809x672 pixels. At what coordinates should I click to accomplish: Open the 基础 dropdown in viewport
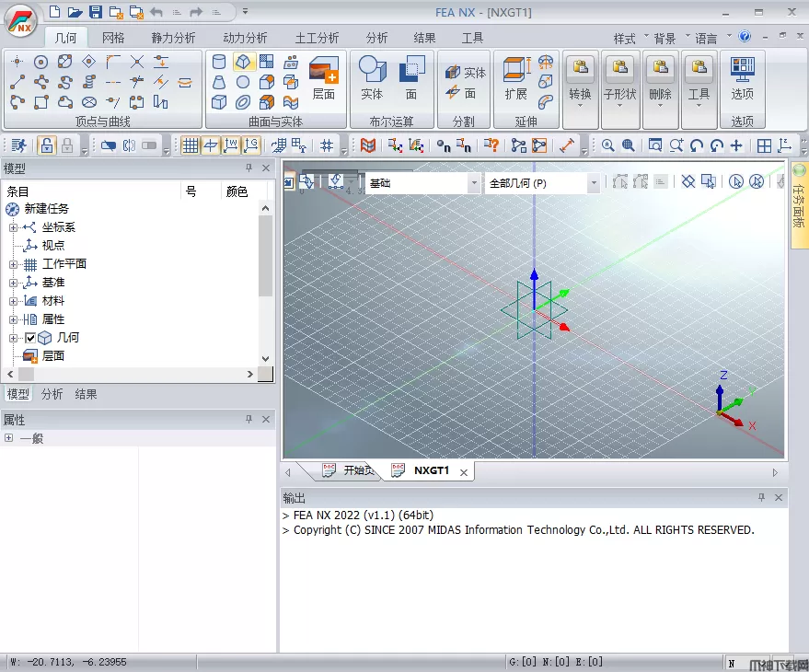click(475, 183)
